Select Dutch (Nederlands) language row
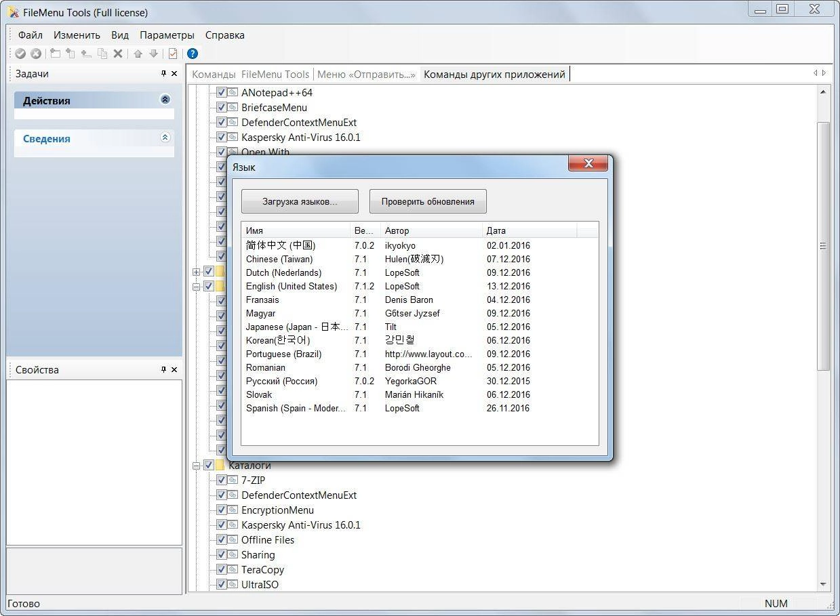This screenshot has width=840, height=616. point(420,272)
